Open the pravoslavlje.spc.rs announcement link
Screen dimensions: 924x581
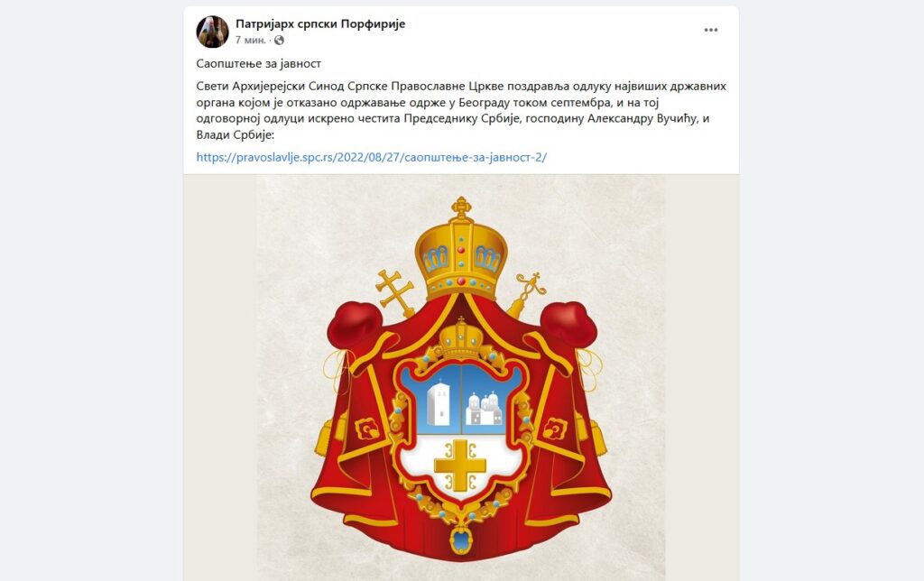coord(372,157)
